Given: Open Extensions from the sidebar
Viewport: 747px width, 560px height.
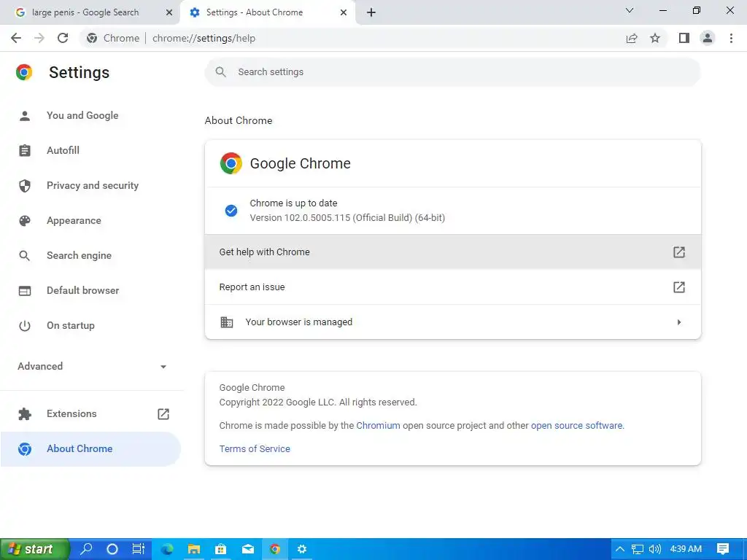Looking at the screenshot, I should tap(71, 414).
